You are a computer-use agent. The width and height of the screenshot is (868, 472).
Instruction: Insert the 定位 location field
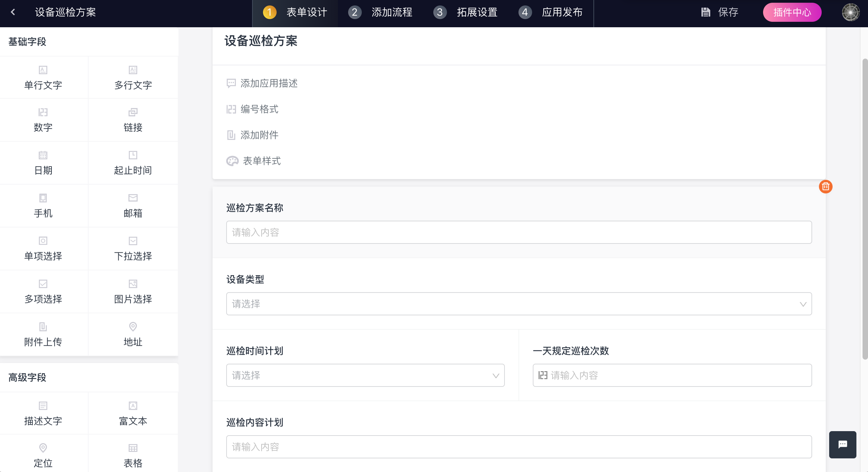pyautogui.click(x=43, y=455)
